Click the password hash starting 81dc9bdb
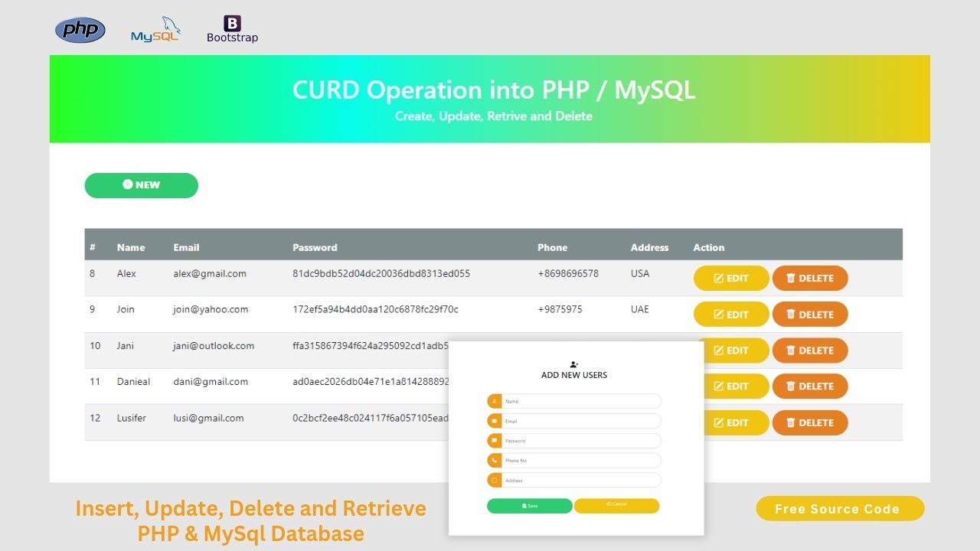The image size is (980, 551). point(381,273)
